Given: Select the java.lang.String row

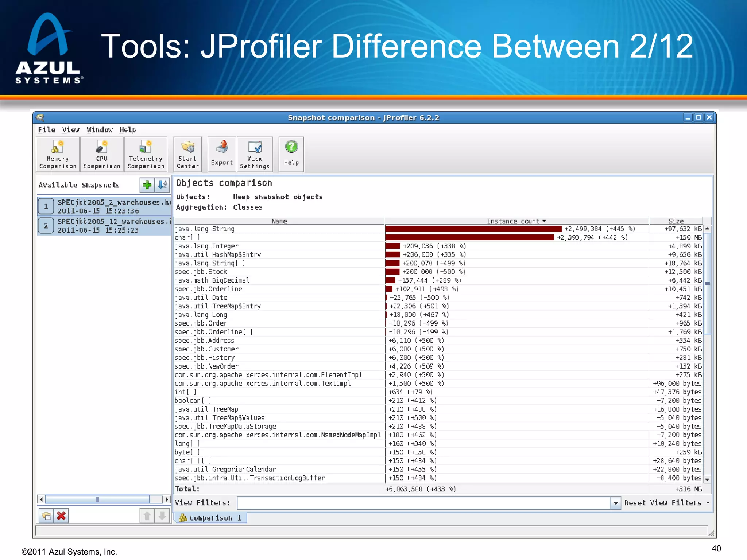Looking at the screenshot, I should coord(438,229).
